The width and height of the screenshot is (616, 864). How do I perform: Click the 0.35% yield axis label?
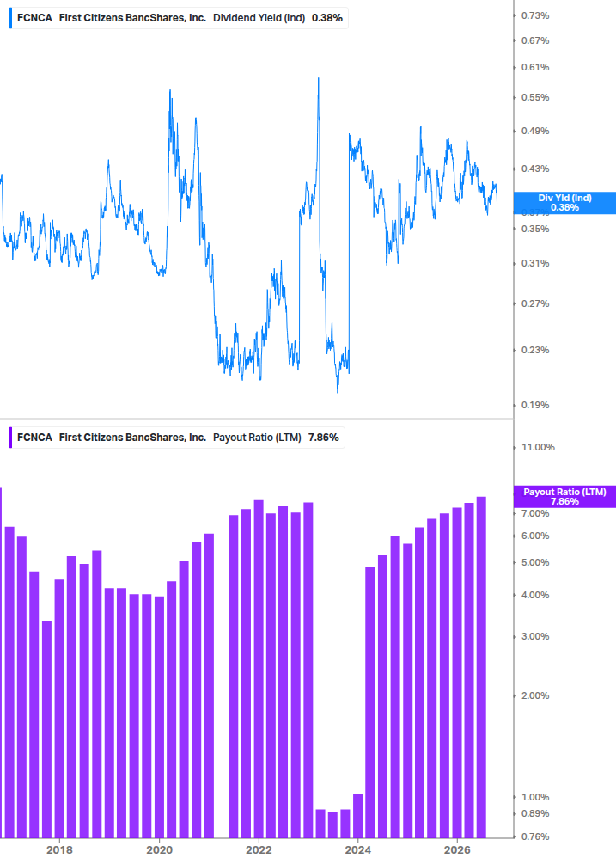(535, 229)
